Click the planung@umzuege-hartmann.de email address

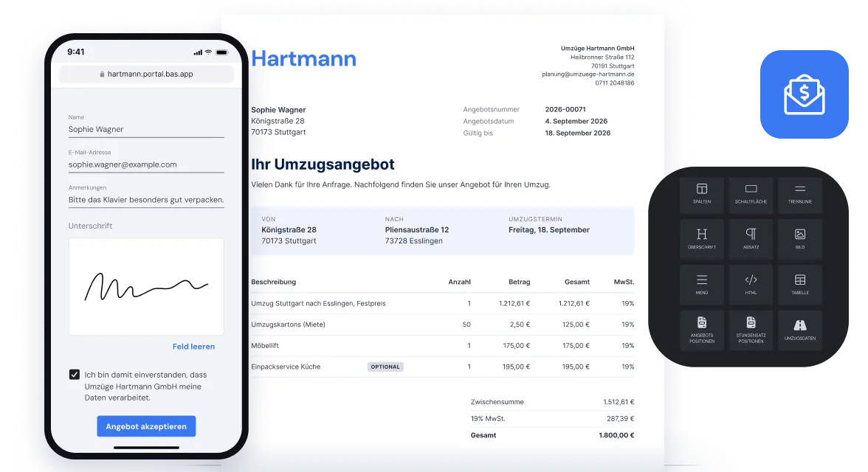588,74
